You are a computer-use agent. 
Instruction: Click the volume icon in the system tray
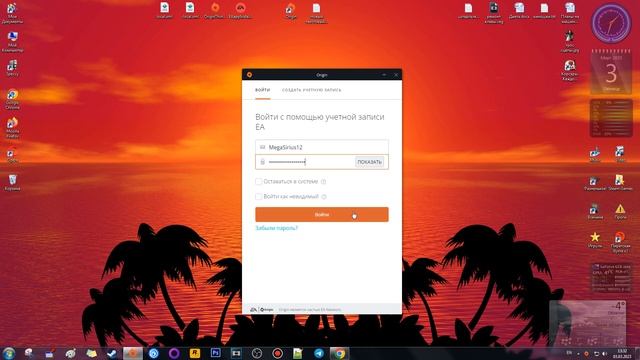pyautogui.click(x=604, y=353)
